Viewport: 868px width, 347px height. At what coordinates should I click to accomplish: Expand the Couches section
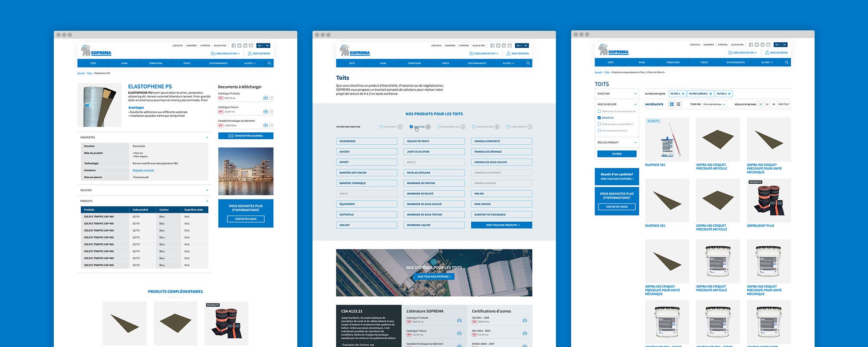click(207, 190)
